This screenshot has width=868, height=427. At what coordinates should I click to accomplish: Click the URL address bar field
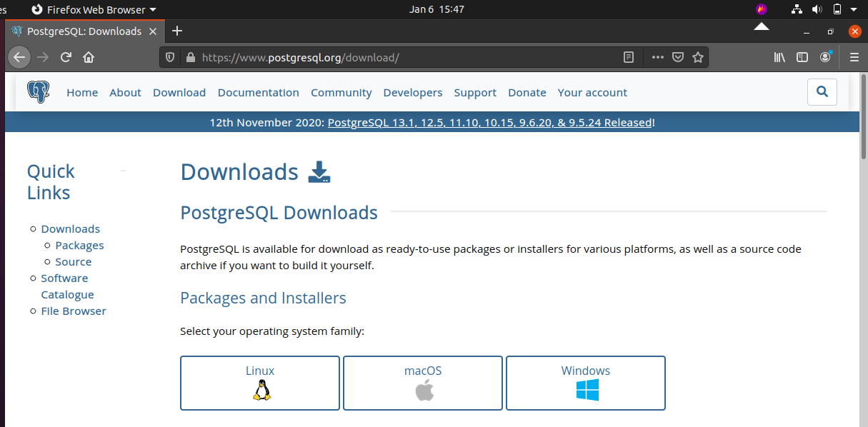point(400,58)
